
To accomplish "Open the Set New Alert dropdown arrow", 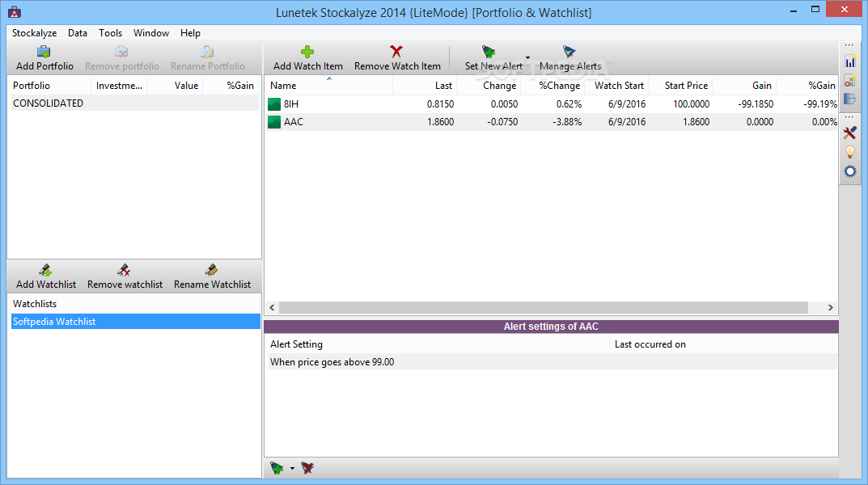I will pos(528,57).
